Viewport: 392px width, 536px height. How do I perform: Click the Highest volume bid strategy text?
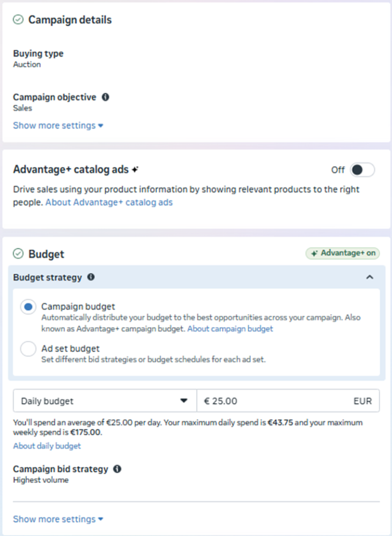[41, 480]
